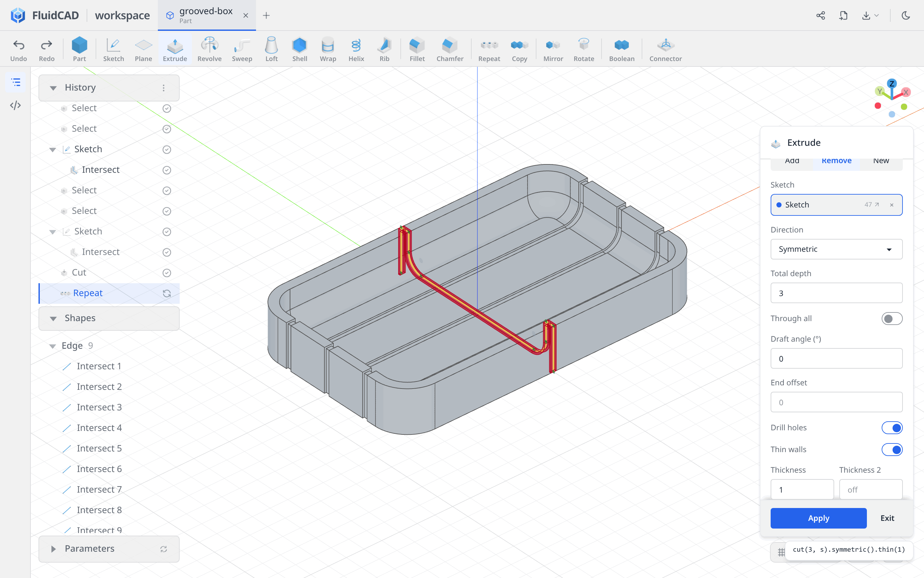Click status check icon on Cut row
Image resolution: width=924 pixels, height=578 pixels.
click(x=167, y=273)
